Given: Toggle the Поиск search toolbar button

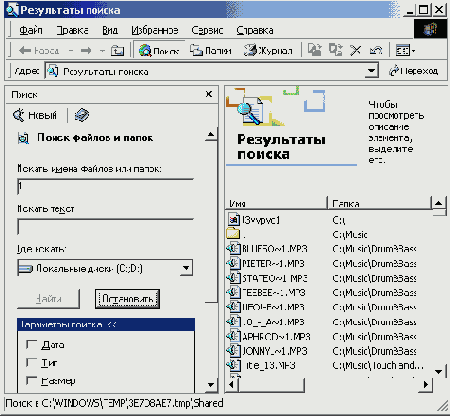Looking at the screenshot, I should tap(159, 51).
